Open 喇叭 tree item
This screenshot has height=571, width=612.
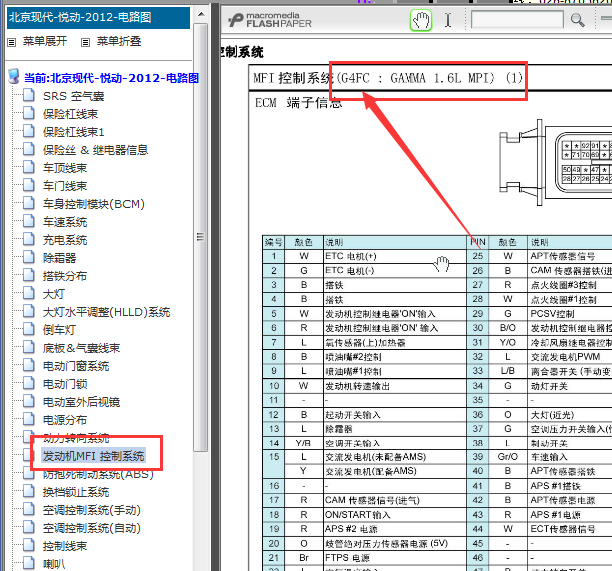(54, 564)
